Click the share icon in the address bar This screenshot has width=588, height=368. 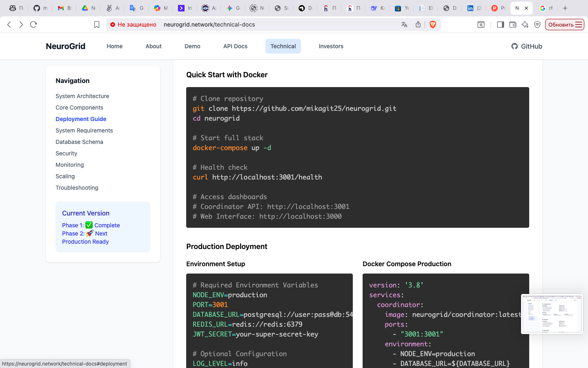pos(418,25)
